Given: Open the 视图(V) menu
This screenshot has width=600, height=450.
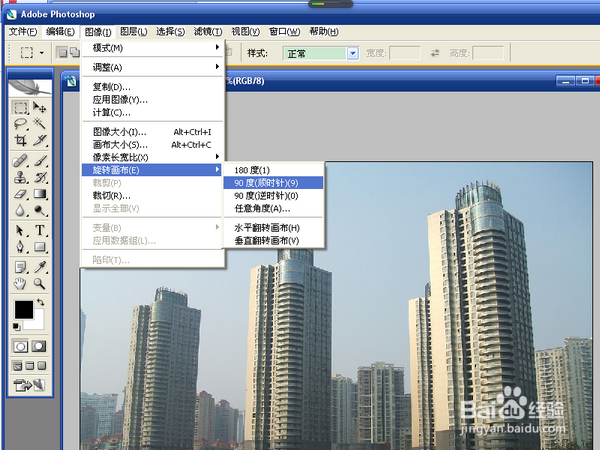Looking at the screenshot, I should pos(245,32).
